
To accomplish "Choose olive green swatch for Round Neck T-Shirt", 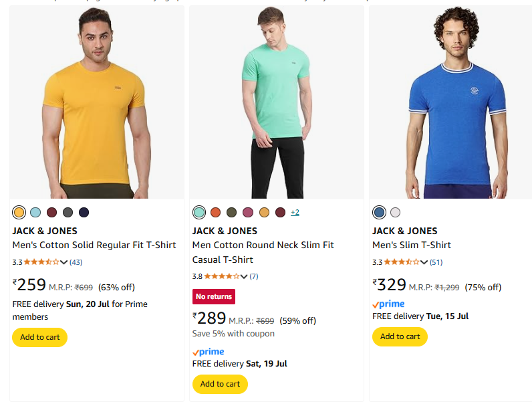I will (x=231, y=213).
